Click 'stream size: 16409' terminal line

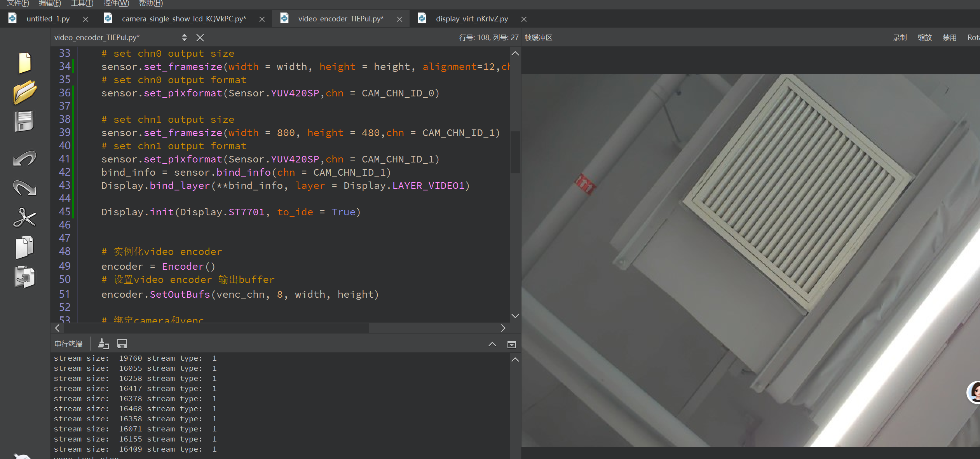135,449
